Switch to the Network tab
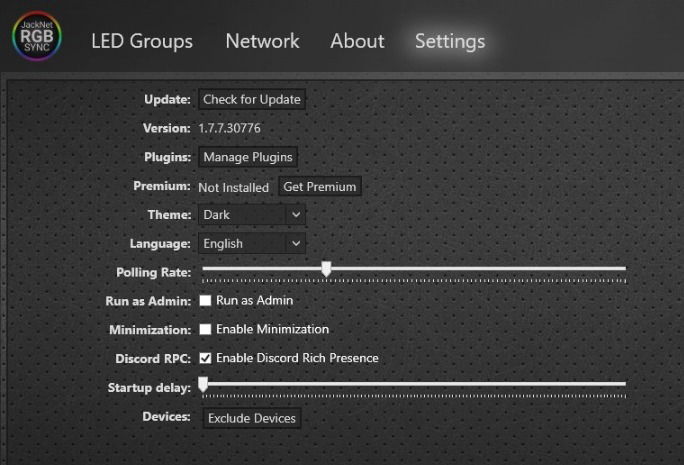Screen dimensions: 684x465 [262, 41]
